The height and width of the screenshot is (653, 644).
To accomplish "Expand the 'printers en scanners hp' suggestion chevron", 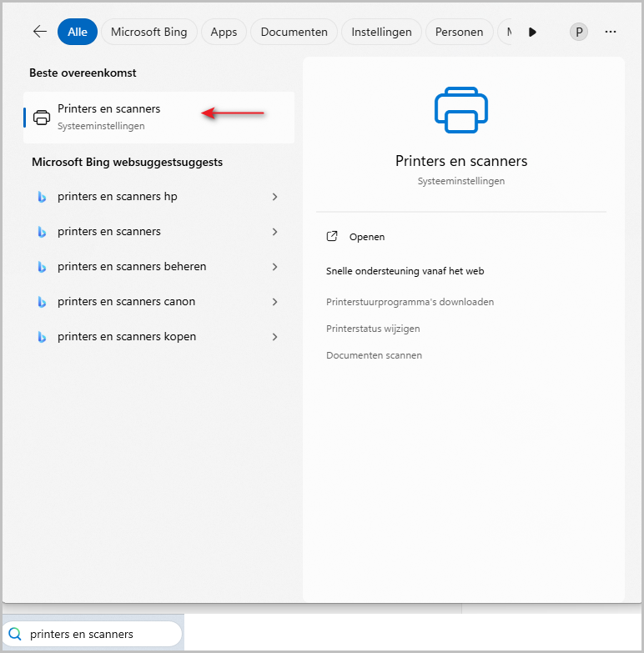I will tap(274, 197).
